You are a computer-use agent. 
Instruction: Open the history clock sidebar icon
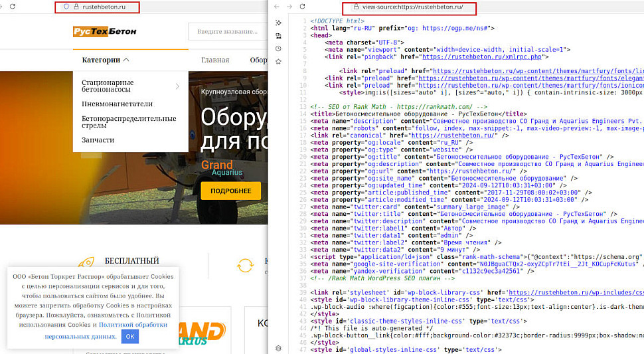[x=278, y=48]
